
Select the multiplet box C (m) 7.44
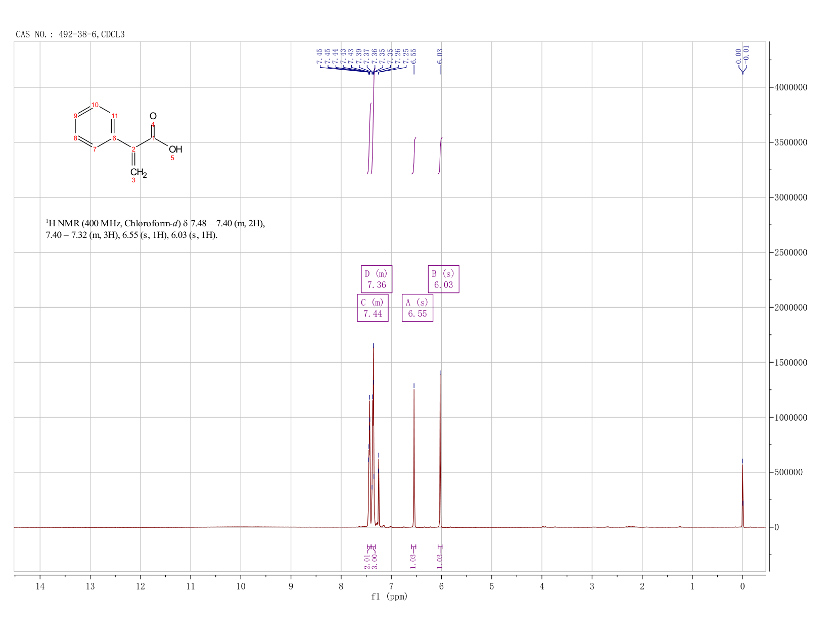373,308
